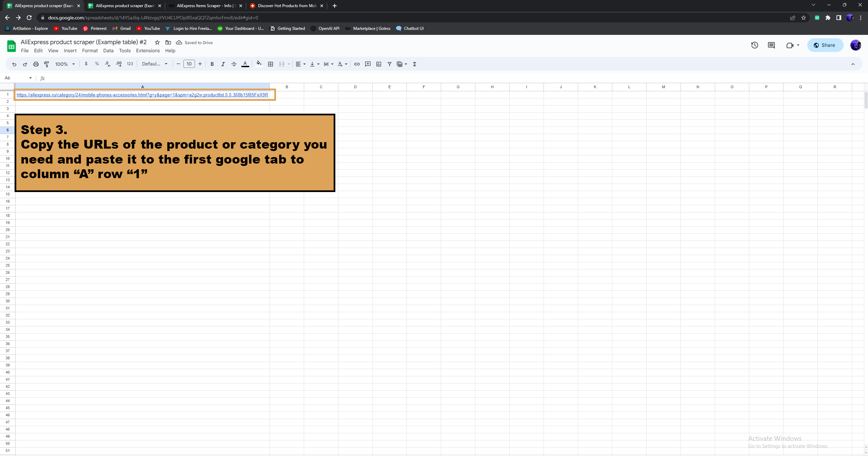
Task: Open the aliexpress.ru URL in cell A1
Action: pyautogui.click(x=142, y=95)
